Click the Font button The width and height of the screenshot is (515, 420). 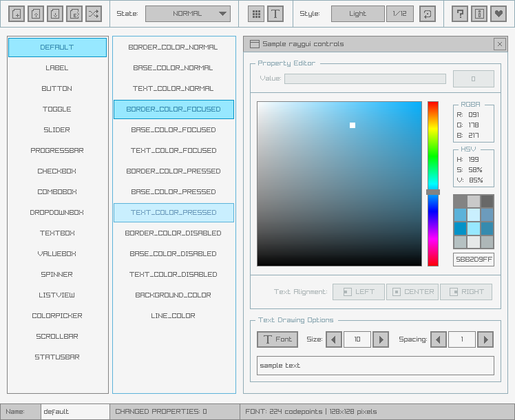click(277, 339)
